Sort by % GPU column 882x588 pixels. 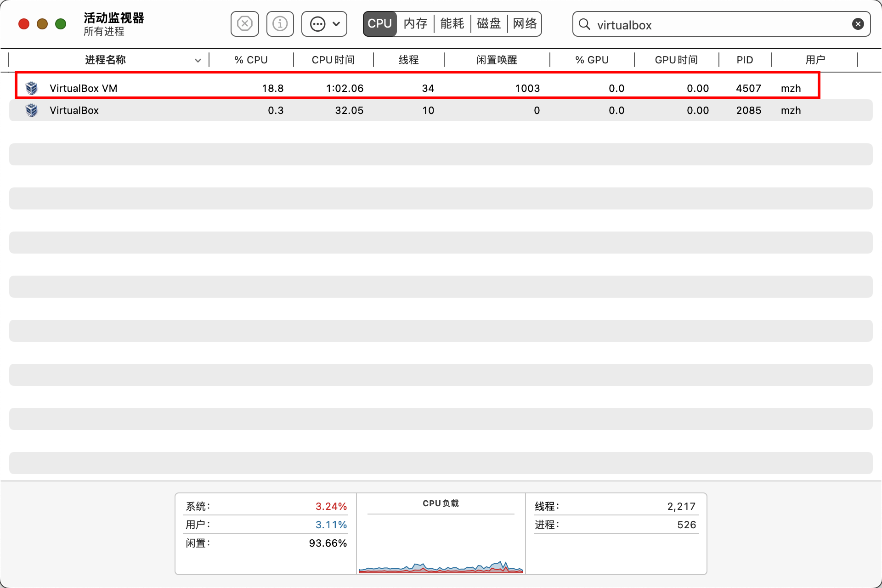(592, 60)
